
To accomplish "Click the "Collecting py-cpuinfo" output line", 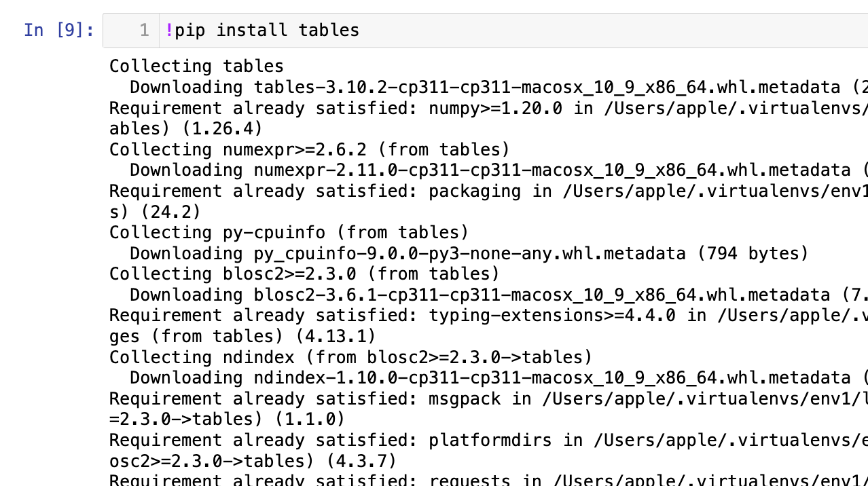I will coord(289,233).
